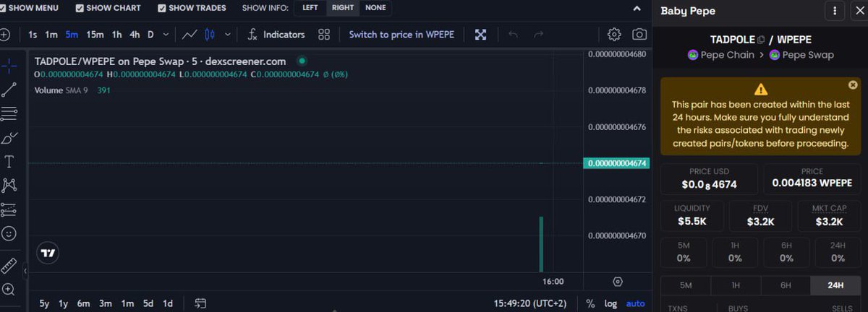
Task: Switch stats panel to 24H tab
Action: coord(835,285)
